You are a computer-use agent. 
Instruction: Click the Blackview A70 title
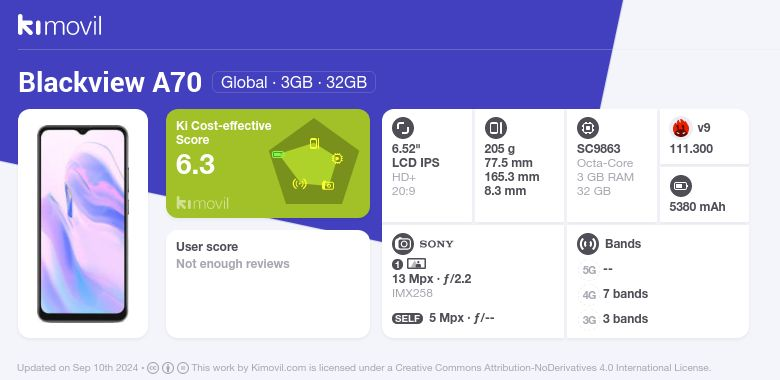(110, 83)
